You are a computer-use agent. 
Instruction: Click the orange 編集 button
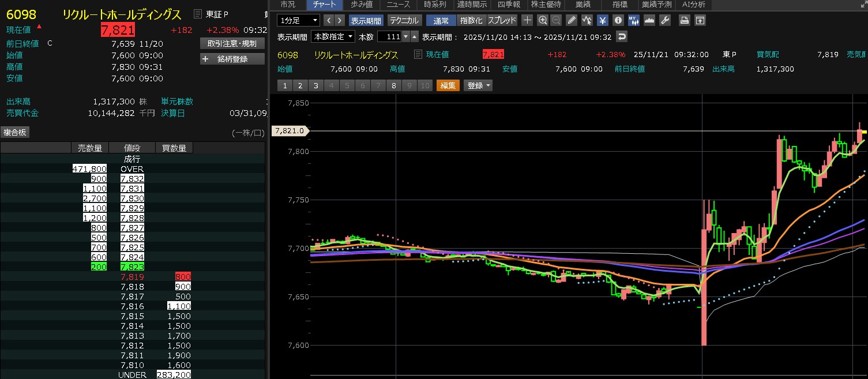coord(448,85)
